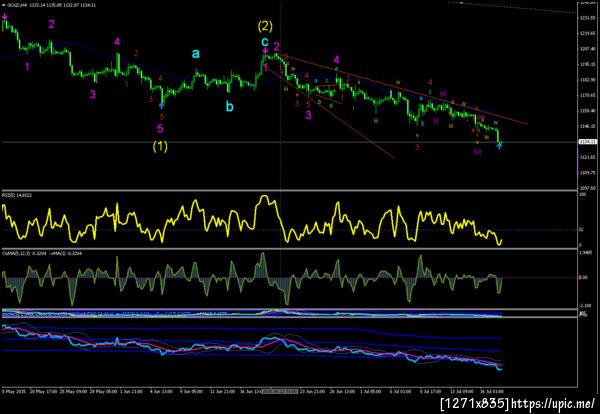Click the 1097.50 price axis label

tap(588, 188)
